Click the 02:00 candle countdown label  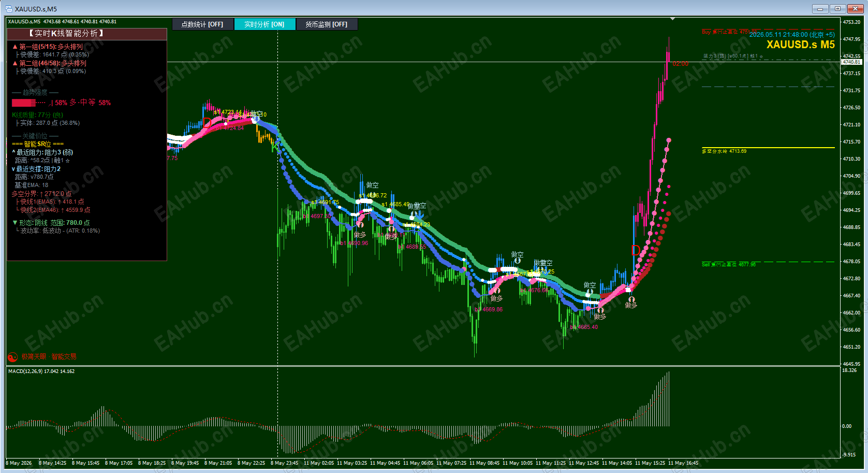pyautogui.click(x=681, y=64)
